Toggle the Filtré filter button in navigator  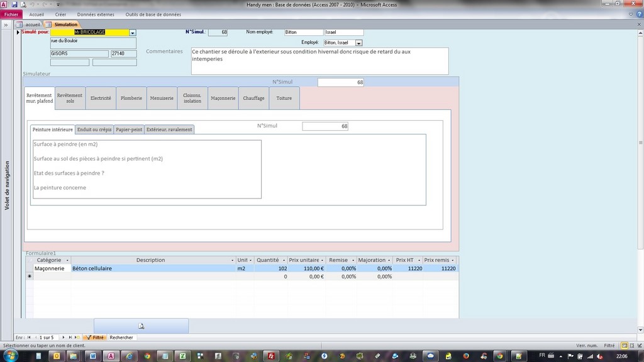(94, 337)
